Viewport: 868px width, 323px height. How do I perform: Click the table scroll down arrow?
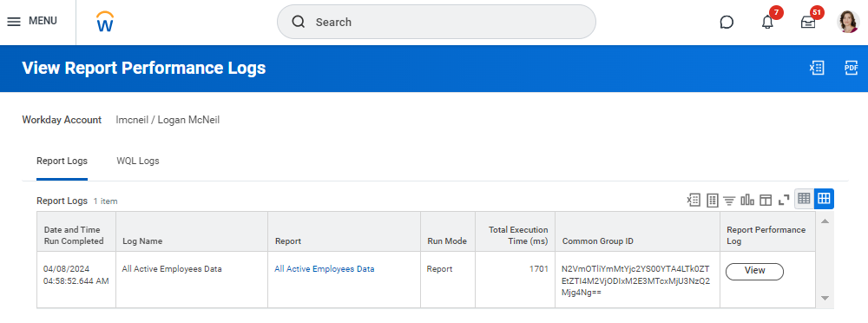pyautogui.click(x=825, y=298)
